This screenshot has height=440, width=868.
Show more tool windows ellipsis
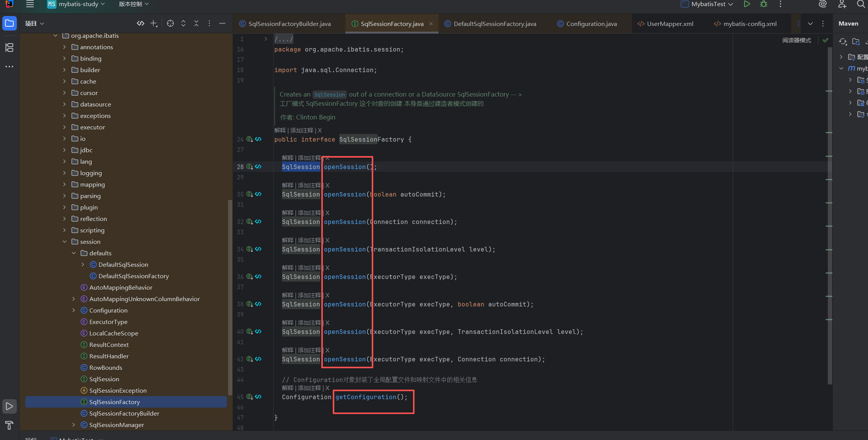[x=10, y=67]
